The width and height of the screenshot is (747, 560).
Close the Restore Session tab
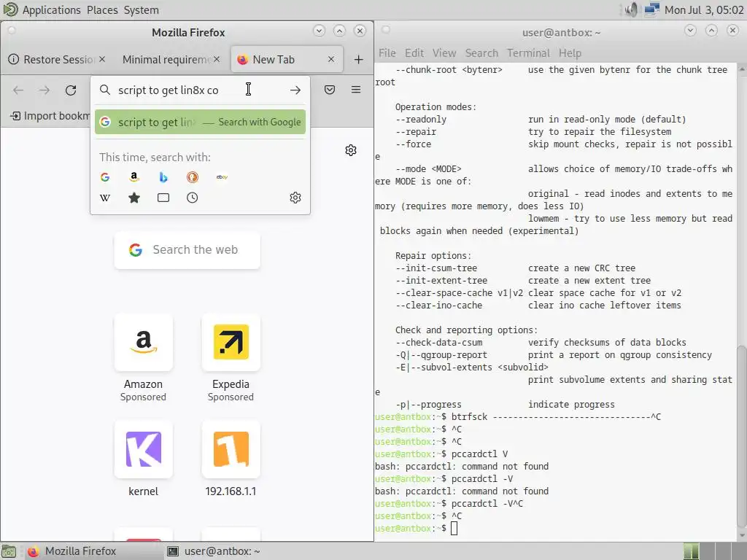click(x=102, y=59)
